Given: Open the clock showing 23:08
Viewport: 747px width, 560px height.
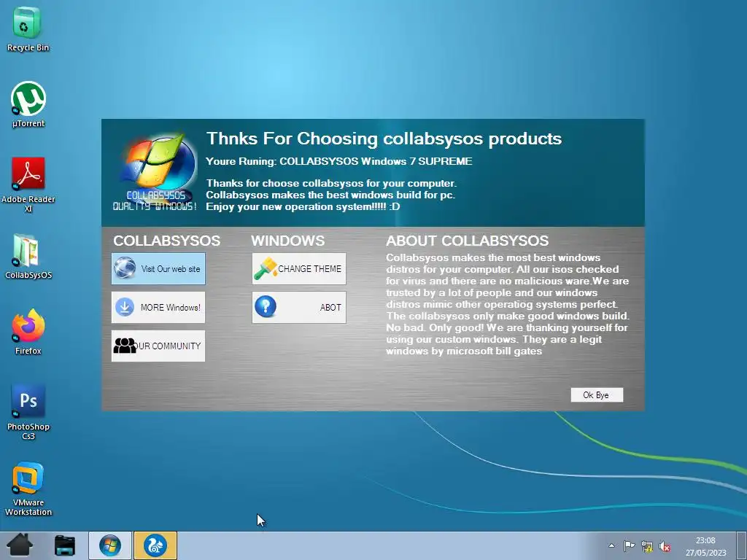Looking at the screenshot, I should (705, 546).
